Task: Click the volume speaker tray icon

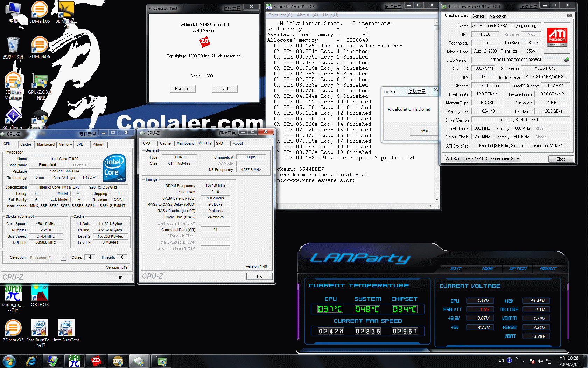Action: [540, 361]
